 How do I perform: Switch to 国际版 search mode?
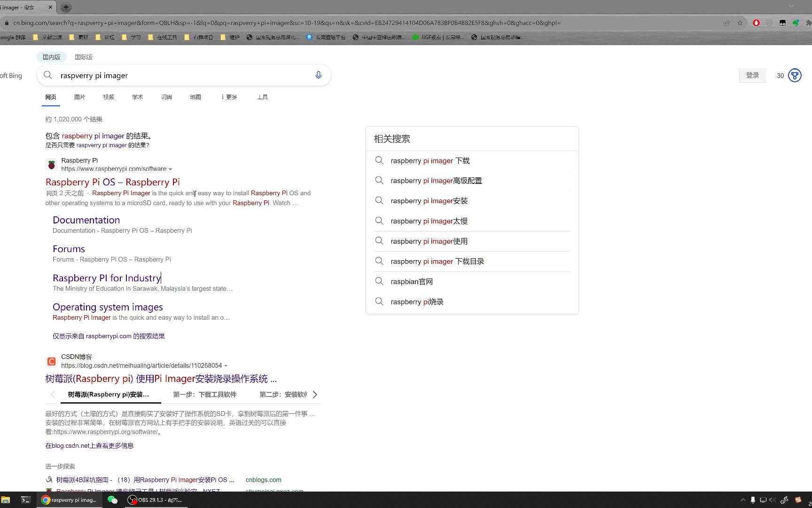(84, 57)
